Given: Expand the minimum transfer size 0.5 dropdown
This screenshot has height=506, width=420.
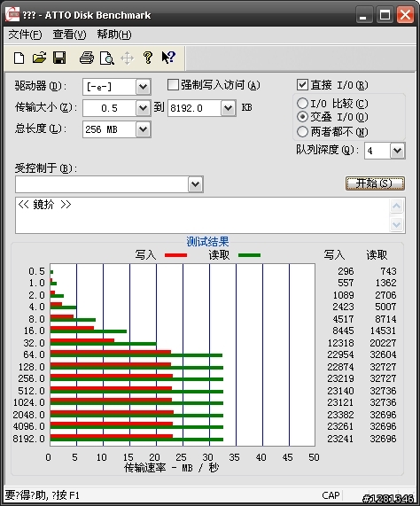Looking at the screenshot, I should point(144,108).
